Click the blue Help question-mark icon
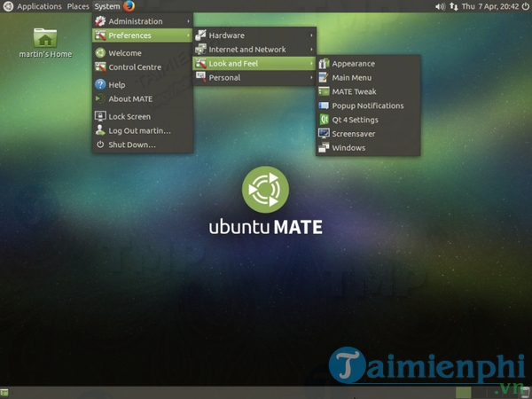Screen dimensions: 532x399 tap(100, 84)
